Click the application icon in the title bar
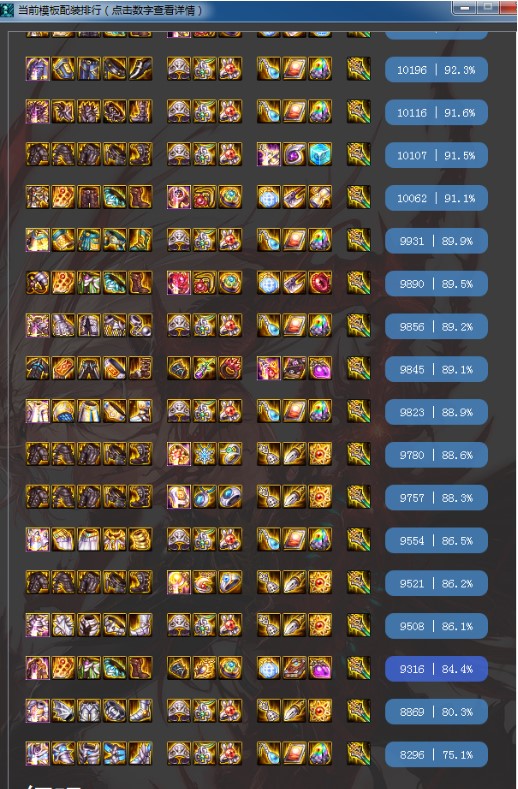The height and width of the screenshot is (789, 518). pos(7,10)
